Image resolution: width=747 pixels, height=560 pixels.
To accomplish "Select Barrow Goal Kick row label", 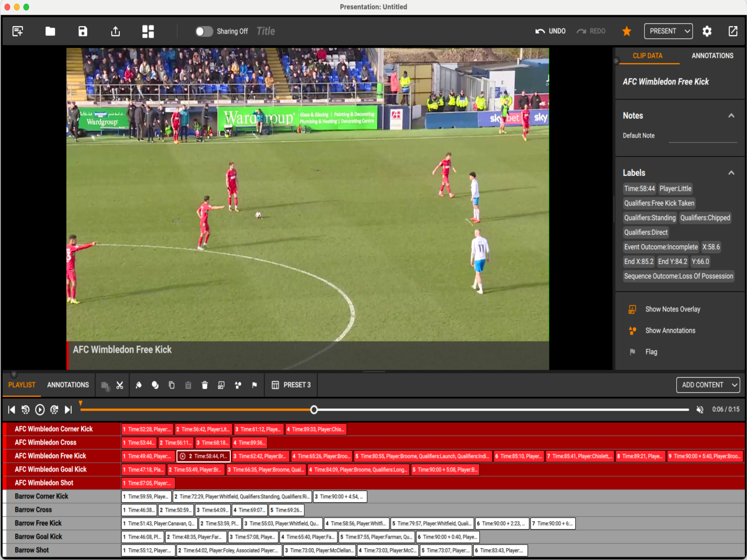I will coord(38,537).
